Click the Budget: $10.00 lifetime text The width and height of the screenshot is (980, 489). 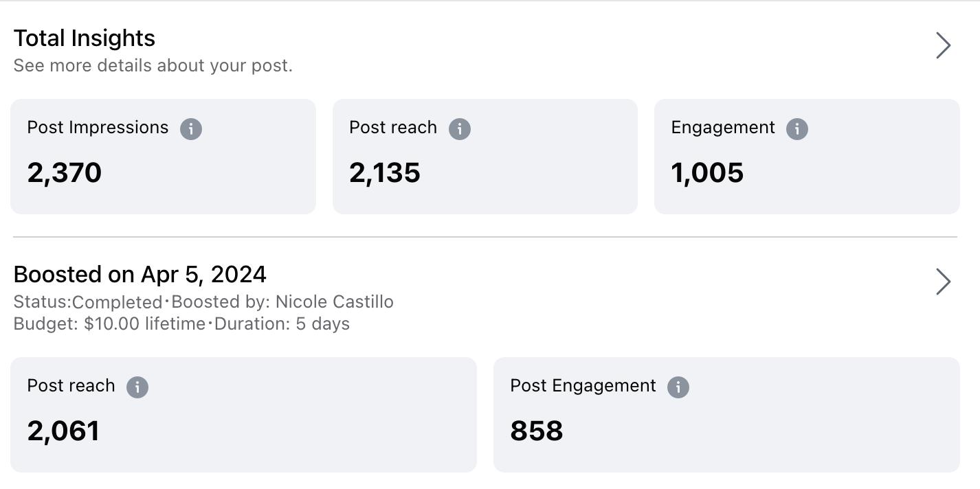click(109, 324)
